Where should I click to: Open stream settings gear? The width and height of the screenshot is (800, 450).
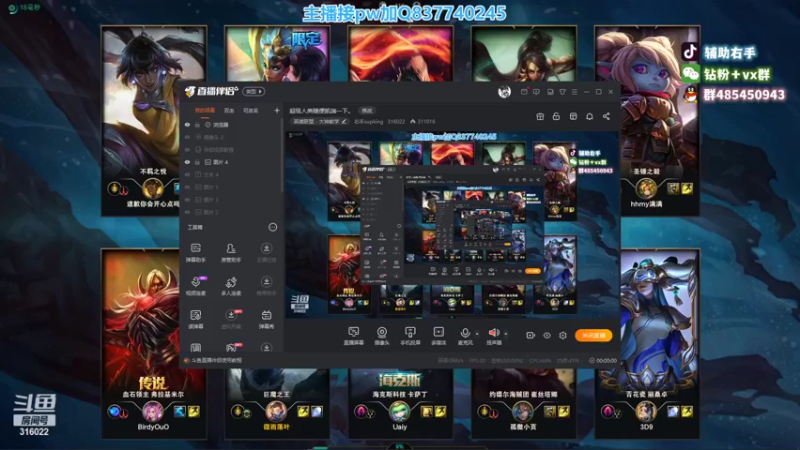pyautogui.click(x=563, y=335)
